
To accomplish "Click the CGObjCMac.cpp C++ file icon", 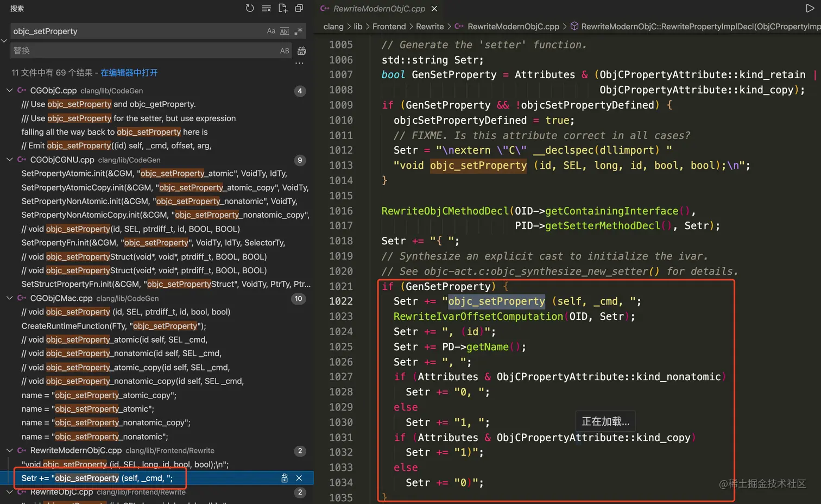I will coord(22,298).
